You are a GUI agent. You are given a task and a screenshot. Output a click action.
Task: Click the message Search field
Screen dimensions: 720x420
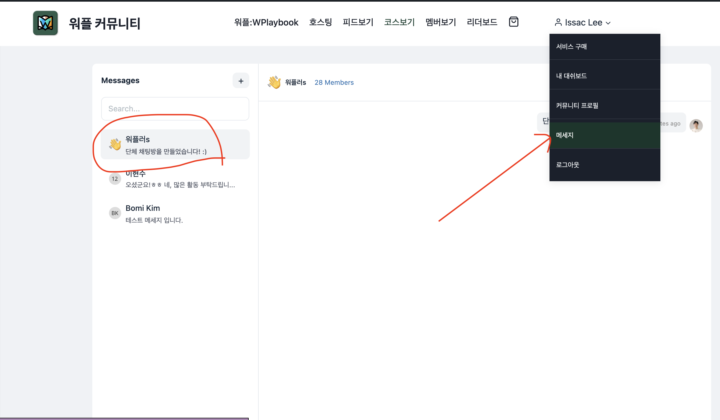tap(175, 109)
